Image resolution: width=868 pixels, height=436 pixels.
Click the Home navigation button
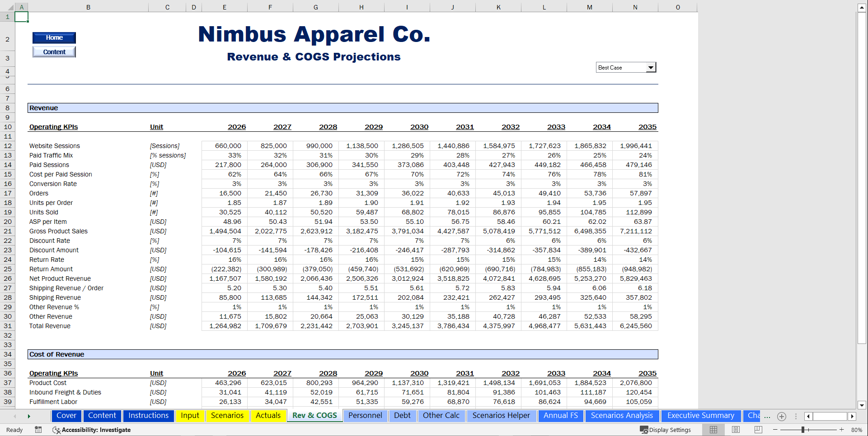[54, 37]
